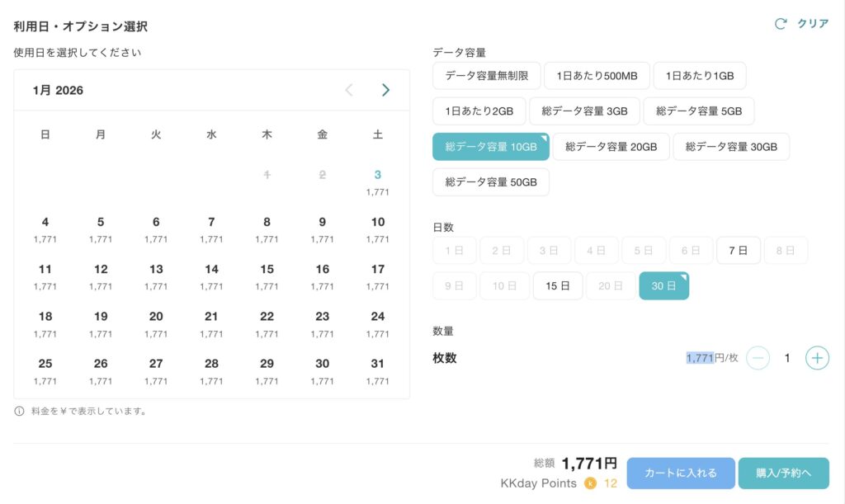Select 総データ容量 50GB
Viewport: 845px width, 504px height.
point(490,181)
